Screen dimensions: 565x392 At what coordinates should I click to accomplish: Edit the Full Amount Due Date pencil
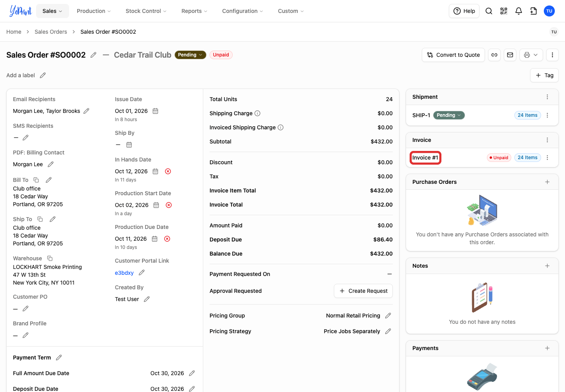(192, 373)
